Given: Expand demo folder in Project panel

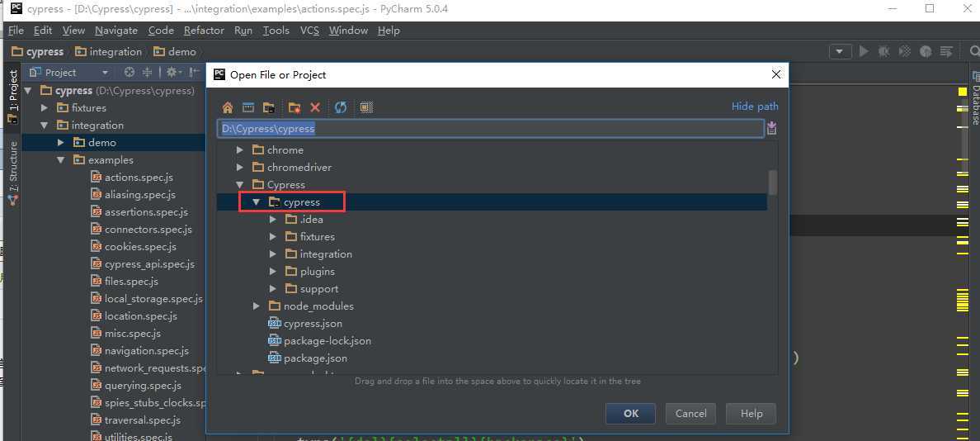Looking at the screenshot, I should [60, 143].
